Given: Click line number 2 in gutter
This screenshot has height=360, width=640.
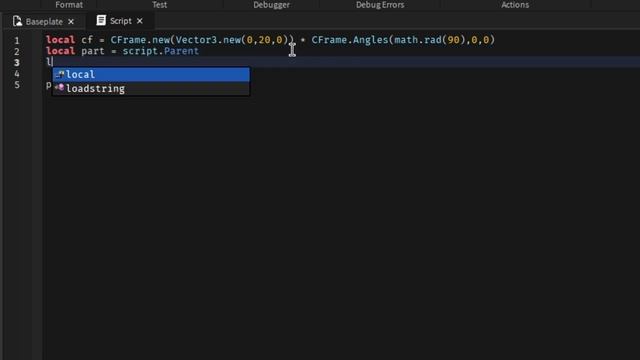Looking at the screenshot, I should (17, 52).
